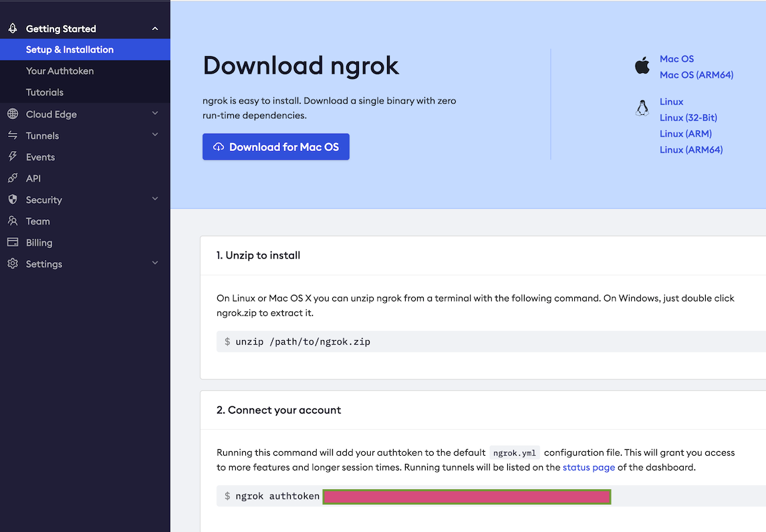Click the arrows icon for Tunnels
This screenshot has width=766, height=532.
coord(13,135)
